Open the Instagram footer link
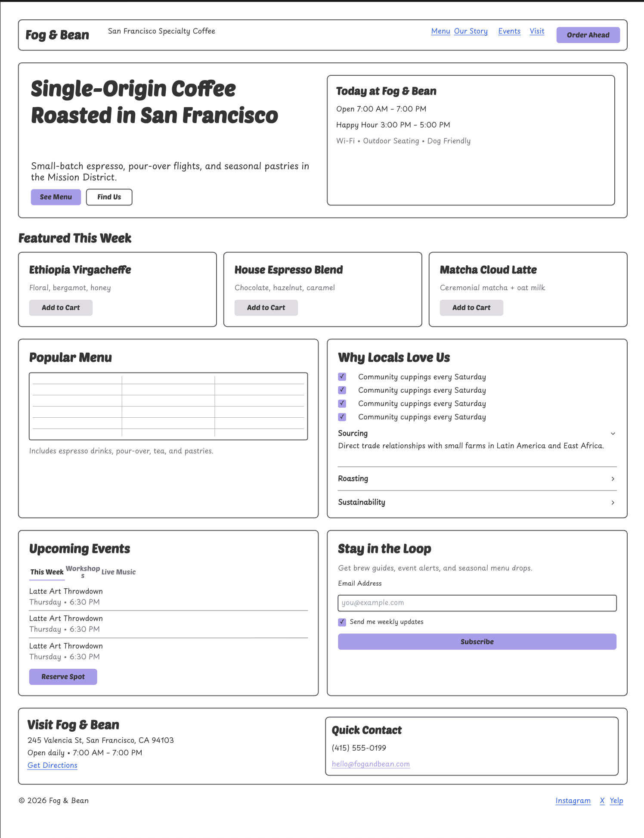The width and height of the screenshot is (644, 838). (573, 801)
